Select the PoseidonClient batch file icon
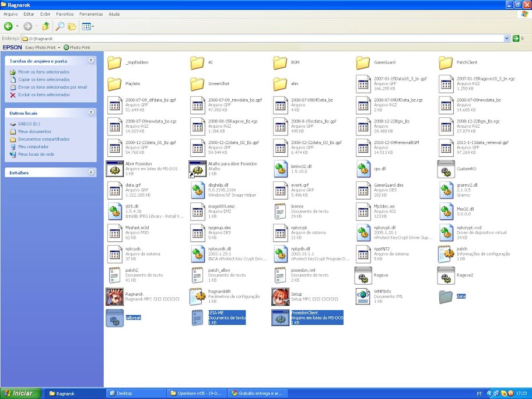 [x=280, y=318]
